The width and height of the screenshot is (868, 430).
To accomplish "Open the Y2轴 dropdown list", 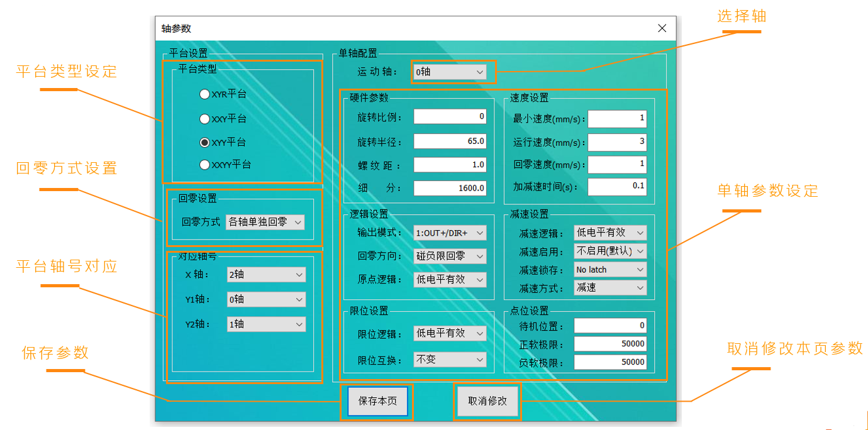I will [x=266, y=324].
